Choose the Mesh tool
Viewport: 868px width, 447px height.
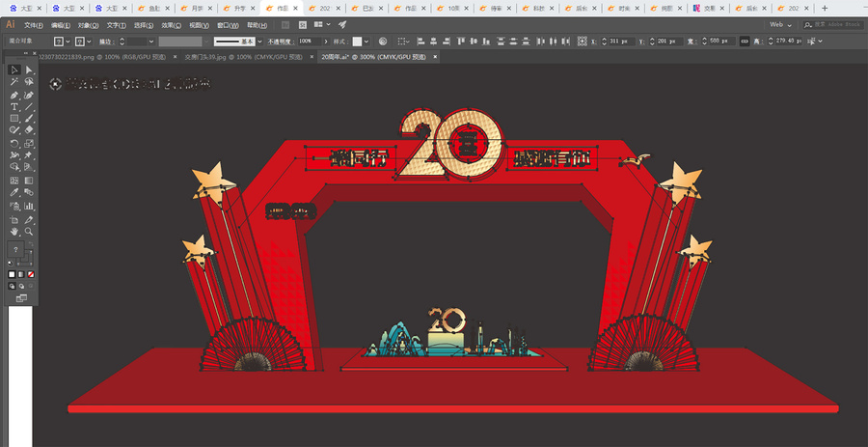(14, 181)
